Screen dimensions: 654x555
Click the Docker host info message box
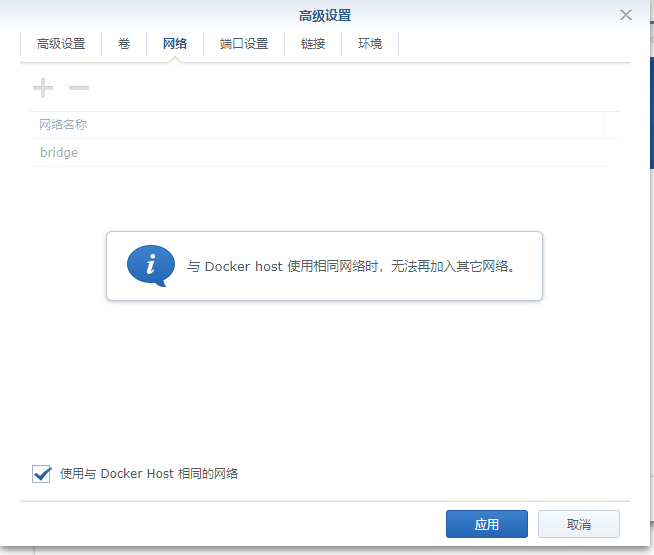tap(324, 266)
